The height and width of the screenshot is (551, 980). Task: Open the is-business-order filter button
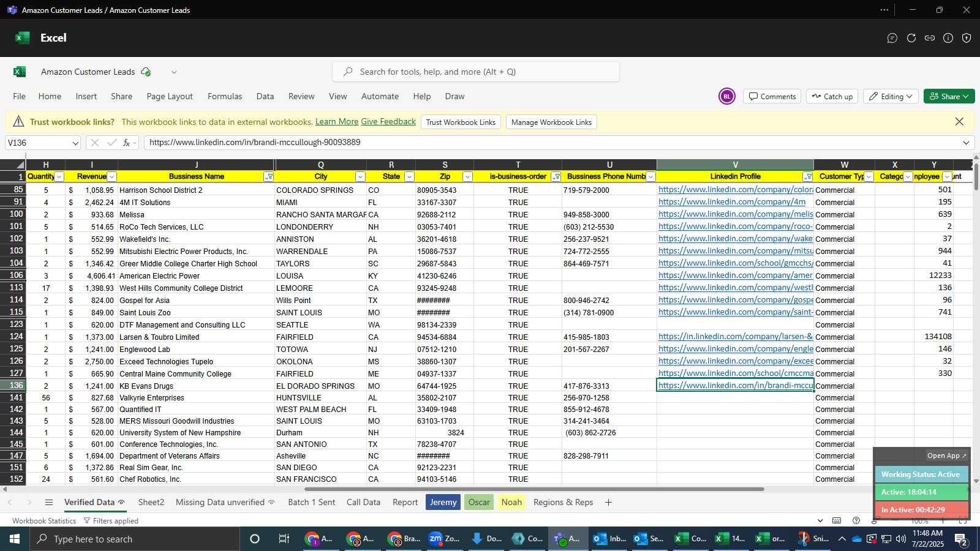(x=556, y=177)
